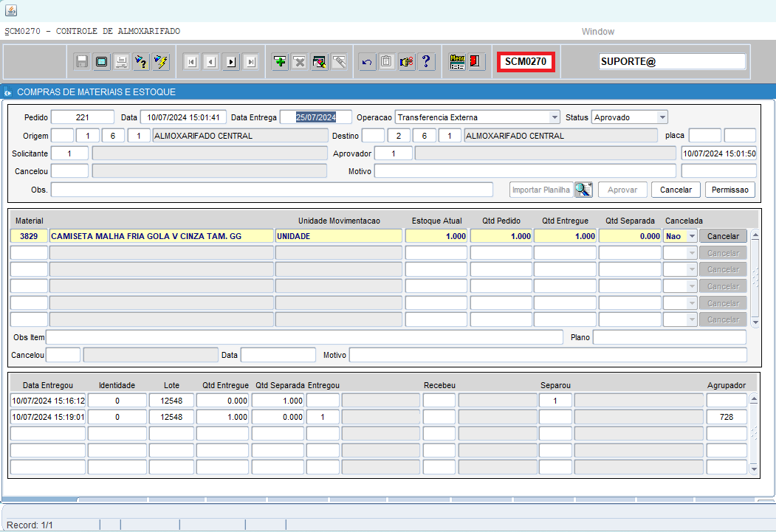
Task: Click the Execute Query lightning icon
Action: tap(161, 62)
